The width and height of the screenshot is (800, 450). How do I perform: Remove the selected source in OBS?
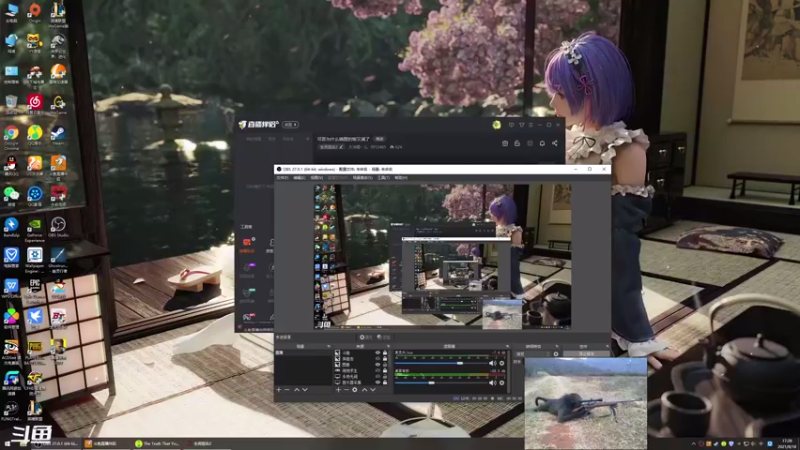[346, 389]
